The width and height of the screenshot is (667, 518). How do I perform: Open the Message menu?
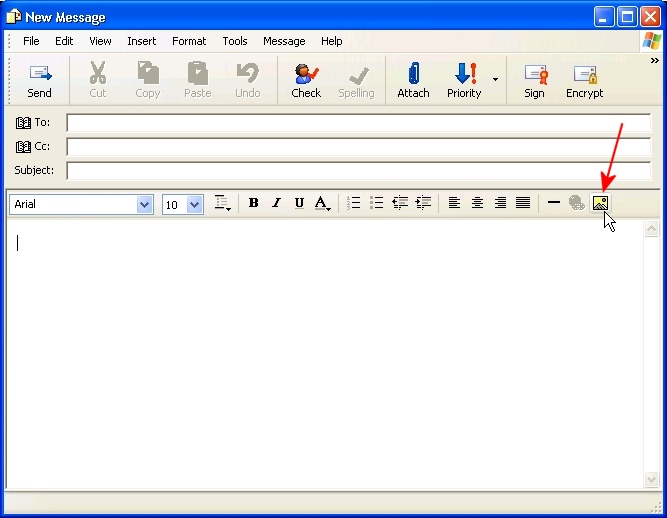284,41
